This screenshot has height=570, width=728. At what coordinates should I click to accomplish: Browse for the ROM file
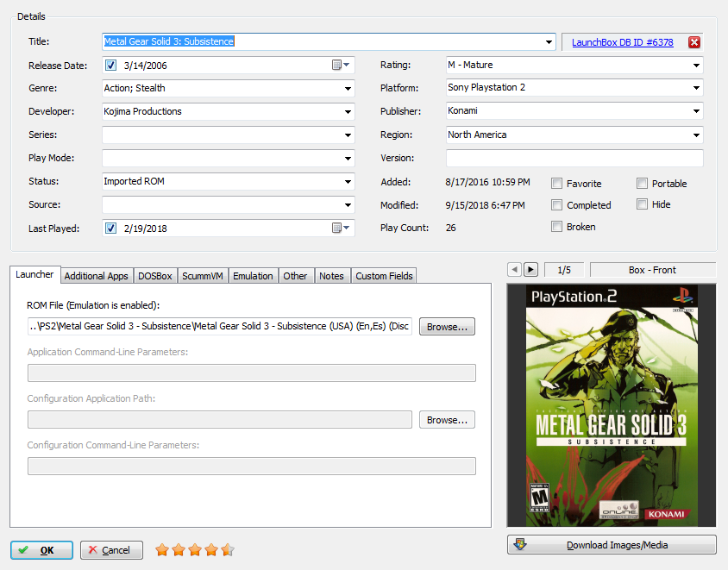click(447, 326)
